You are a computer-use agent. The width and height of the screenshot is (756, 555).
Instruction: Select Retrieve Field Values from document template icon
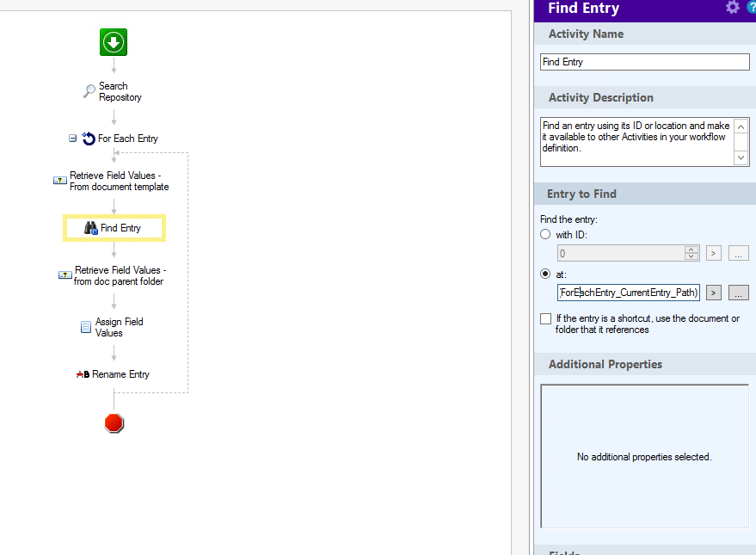point(60,181)
